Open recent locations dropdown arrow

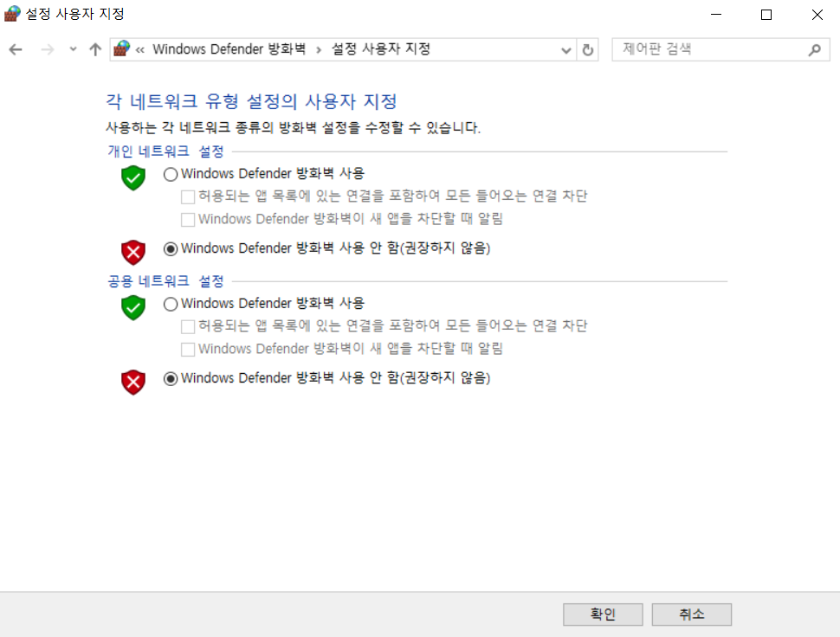[x=73, y=49]
